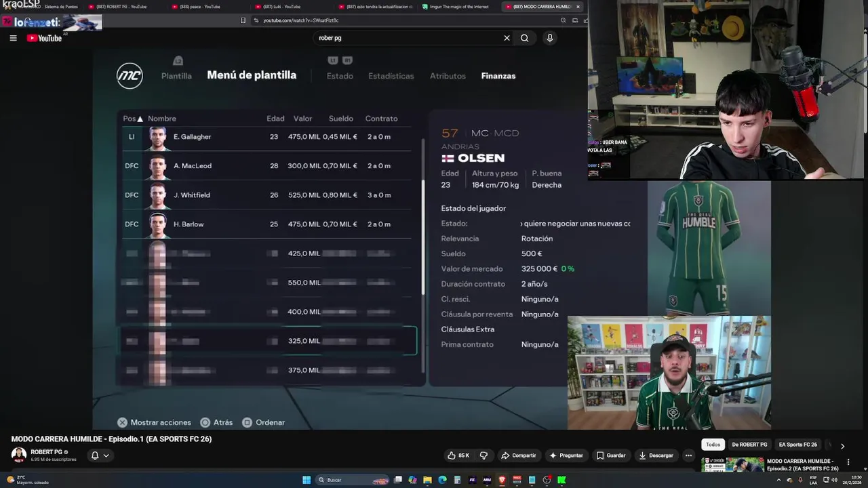
Task: Click A. MacLeod player row
Action: click(x=267, y=166)
